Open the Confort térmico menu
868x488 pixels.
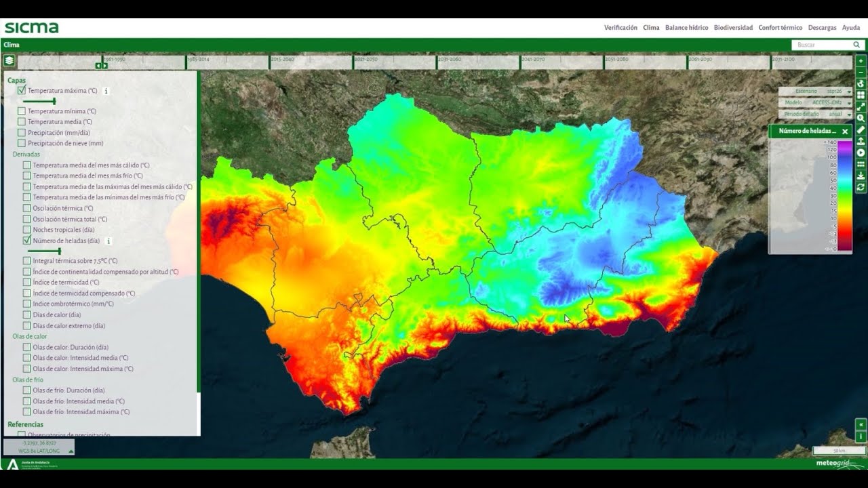(780, 28)
